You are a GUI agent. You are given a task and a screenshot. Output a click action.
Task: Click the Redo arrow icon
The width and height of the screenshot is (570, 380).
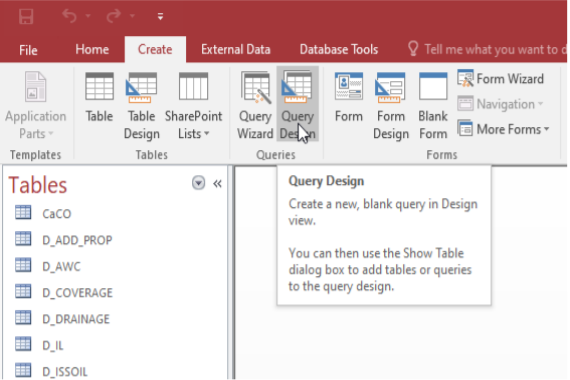click(113, 16)
